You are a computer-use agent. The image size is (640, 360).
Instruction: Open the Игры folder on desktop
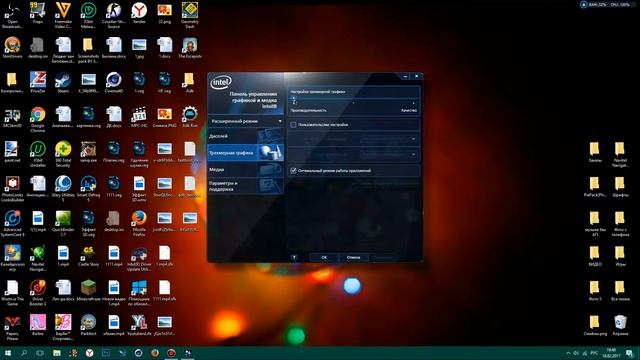(x=620, y=256)
